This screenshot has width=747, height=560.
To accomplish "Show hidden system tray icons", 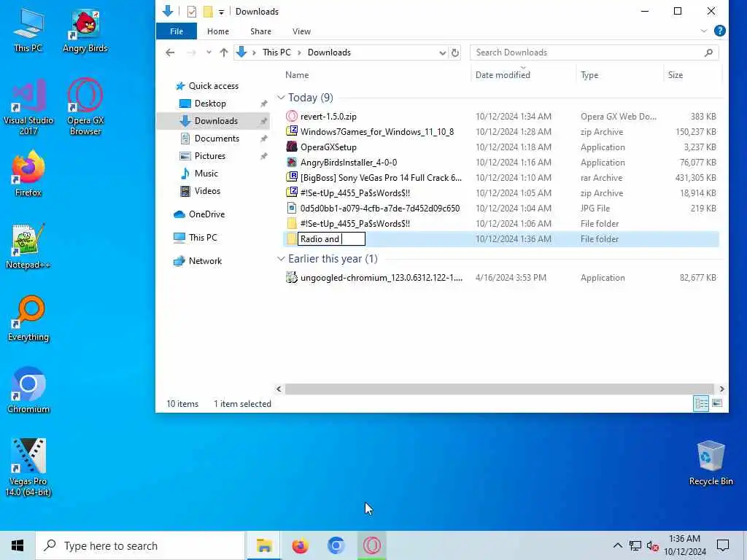I will pos(617,545).
